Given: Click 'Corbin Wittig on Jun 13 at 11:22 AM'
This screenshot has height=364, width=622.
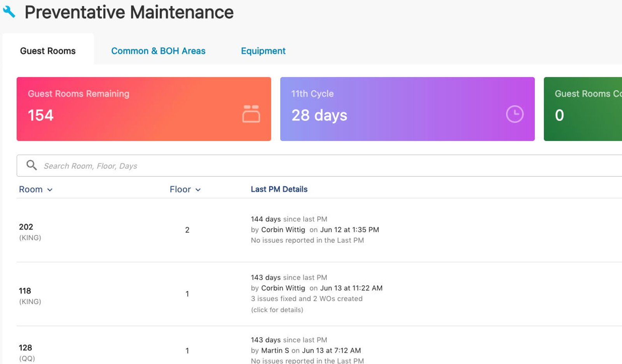Looking at the screenshot, I should (322, 288).
